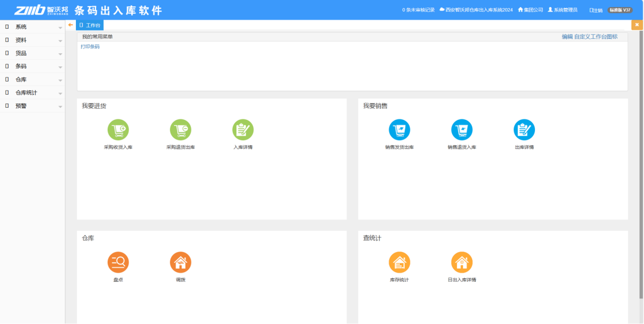Click the orange back arrow beside 工作台
The width and height of the screenshot is (644, 324).
pyautogui.click(x=71, y=25)
